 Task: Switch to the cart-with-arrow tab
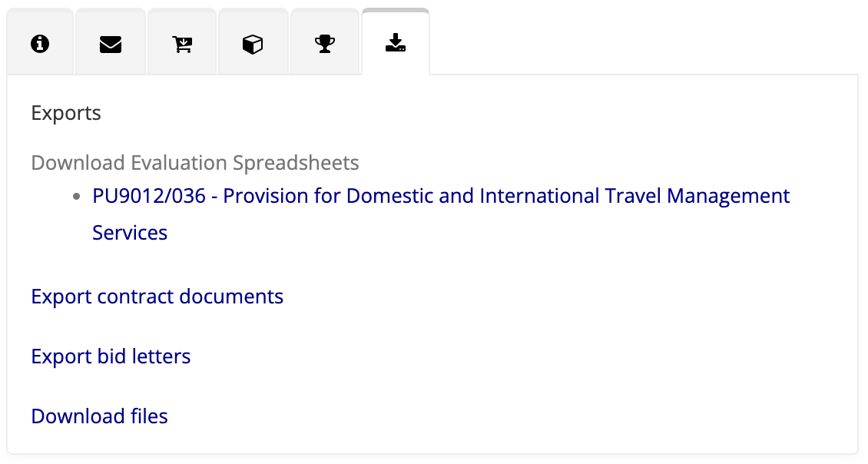click(182, 44)
